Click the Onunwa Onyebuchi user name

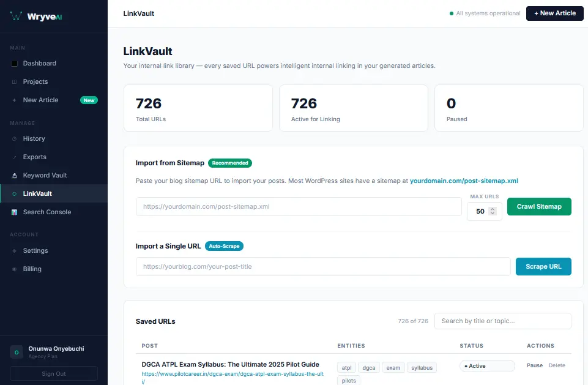click(56, 349)
